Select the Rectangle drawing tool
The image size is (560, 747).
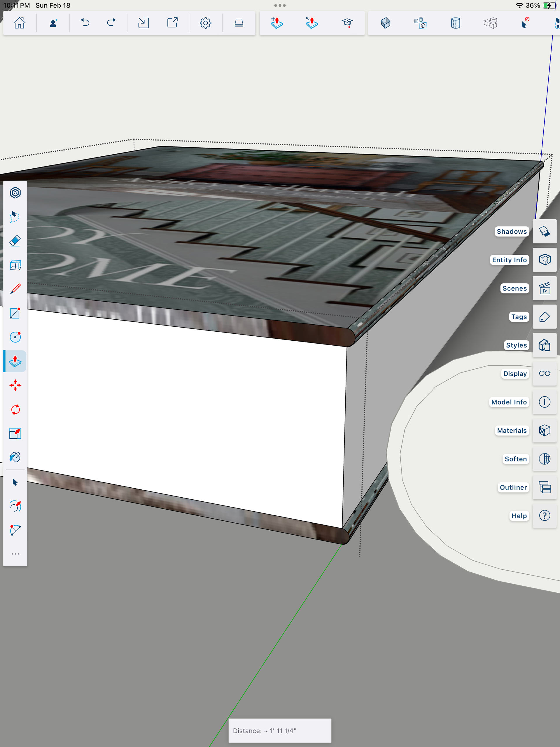click(15, 313)
